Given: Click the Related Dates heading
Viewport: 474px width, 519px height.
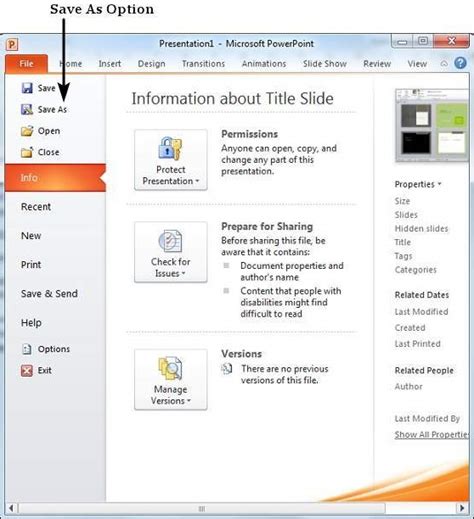Looking at the screenshot, I should point(422,295).
